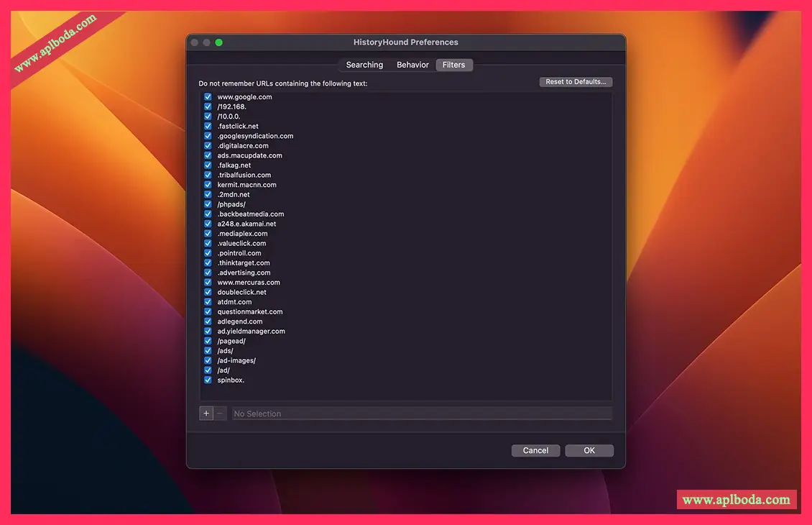Select the .googlesyndication.com row text
This screenshot has height=525, width=812.
tap(255, 136)
